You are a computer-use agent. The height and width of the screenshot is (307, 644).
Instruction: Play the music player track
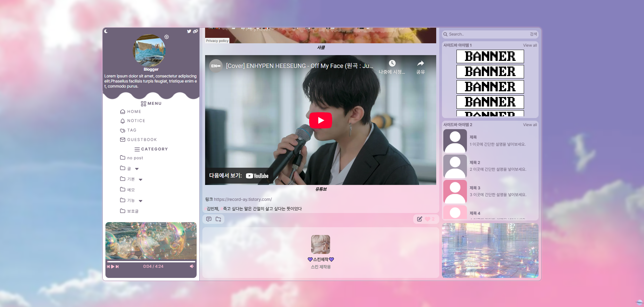tap(113, 266)
